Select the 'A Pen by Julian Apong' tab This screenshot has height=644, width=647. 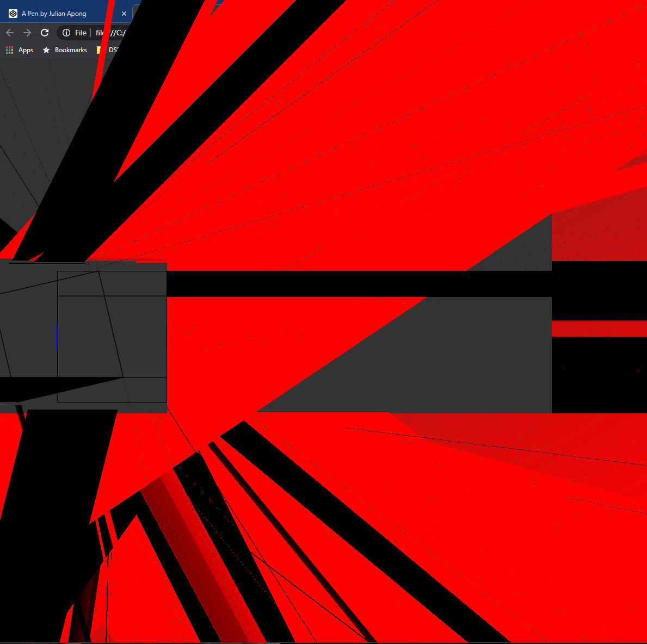(x=66, y=14)
